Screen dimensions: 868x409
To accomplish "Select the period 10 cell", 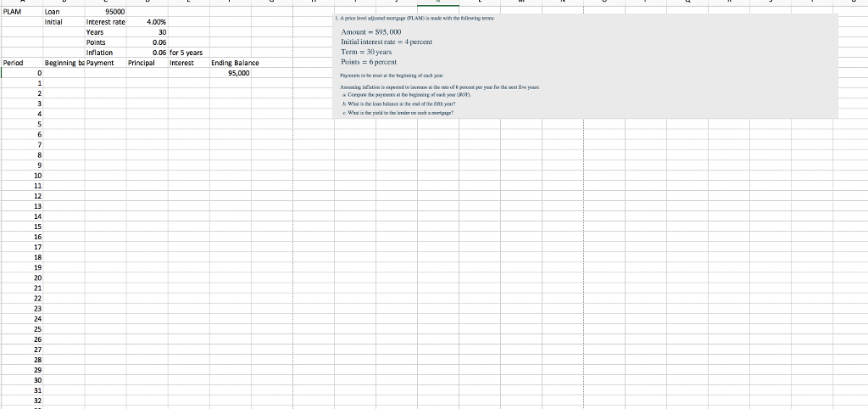I will (x=22, y=176).
